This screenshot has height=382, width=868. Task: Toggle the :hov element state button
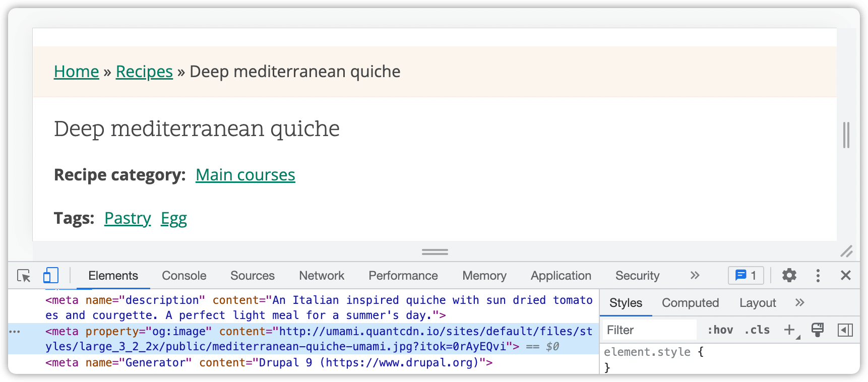pyautogui.click(x=720, y=330)
